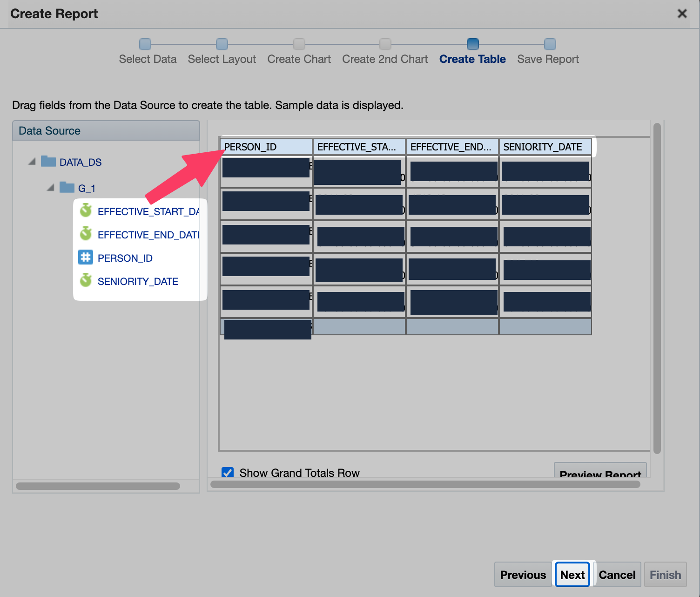The height and width of the screenshot is (597, 700).
Task: Click the Next button
Action: click(572, 575)
